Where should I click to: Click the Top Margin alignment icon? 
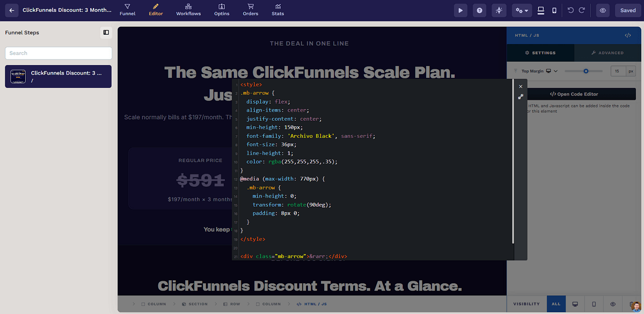[x=516, y=71]
